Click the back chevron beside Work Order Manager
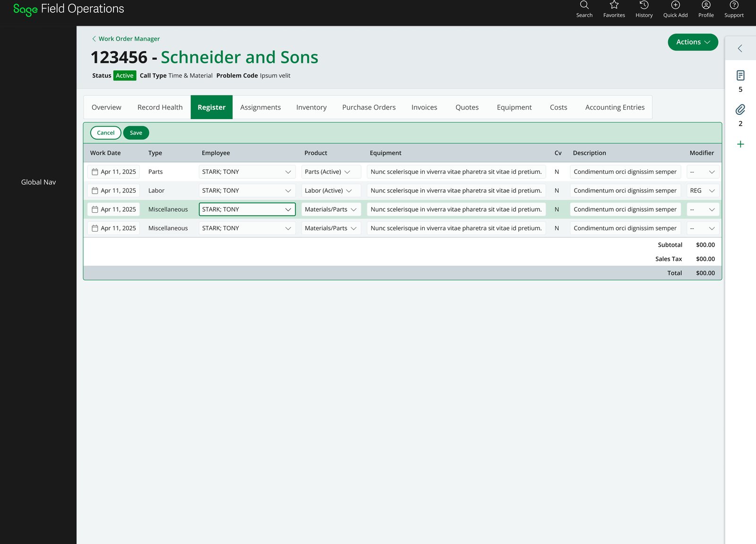The image size is (756, 544). [x=94, y=39]
